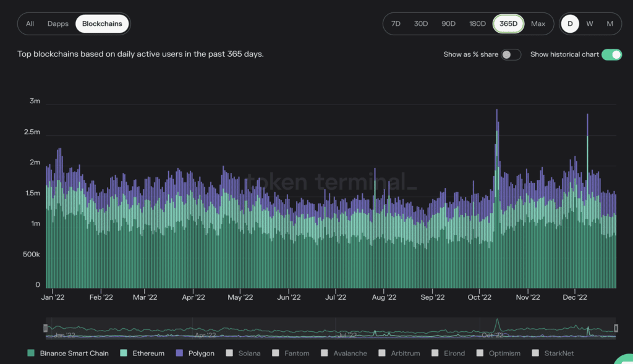Screen dimensions: 633x364
Task: Click the right handle of the range slider
Action: [616, 328]
